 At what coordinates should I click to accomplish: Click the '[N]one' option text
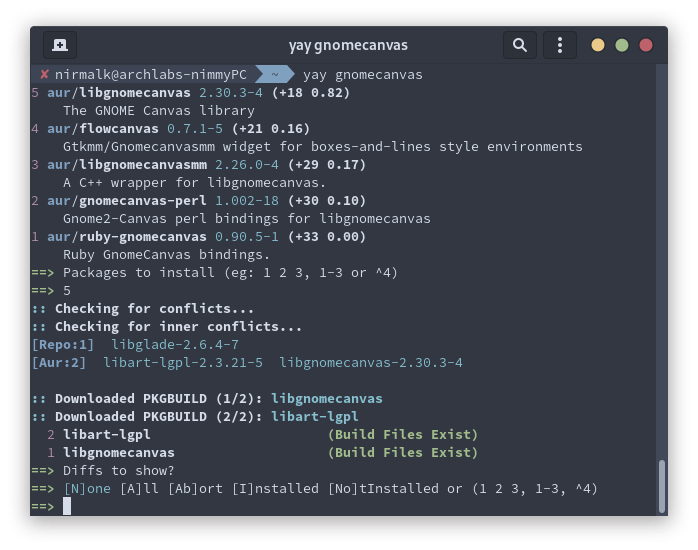(x=87, y=489)
